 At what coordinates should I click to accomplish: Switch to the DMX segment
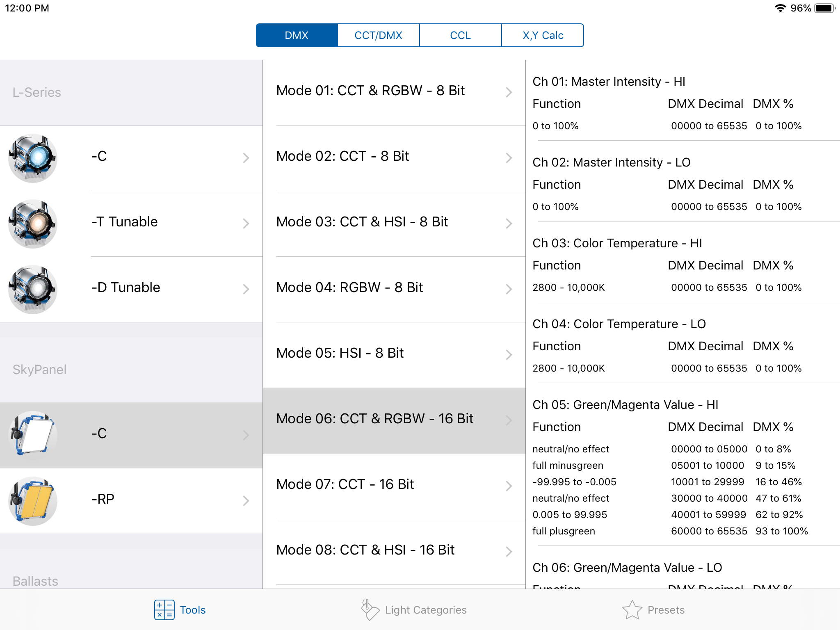pyautogui.click(x=297, y=35)
